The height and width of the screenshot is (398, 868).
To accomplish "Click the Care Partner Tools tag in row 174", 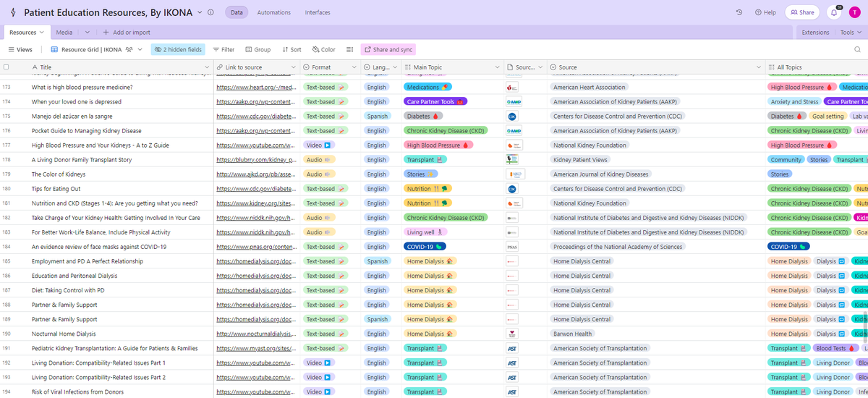I will click(436, 101).
